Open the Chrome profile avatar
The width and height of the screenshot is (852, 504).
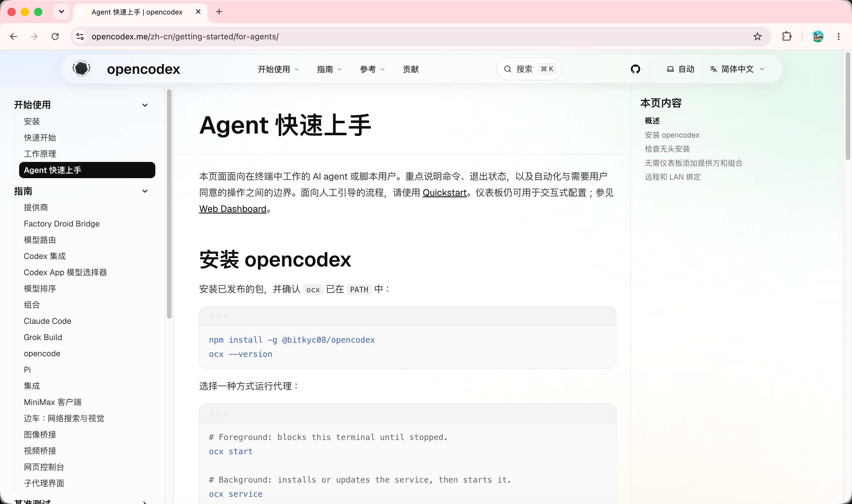[x=818, y=36]
